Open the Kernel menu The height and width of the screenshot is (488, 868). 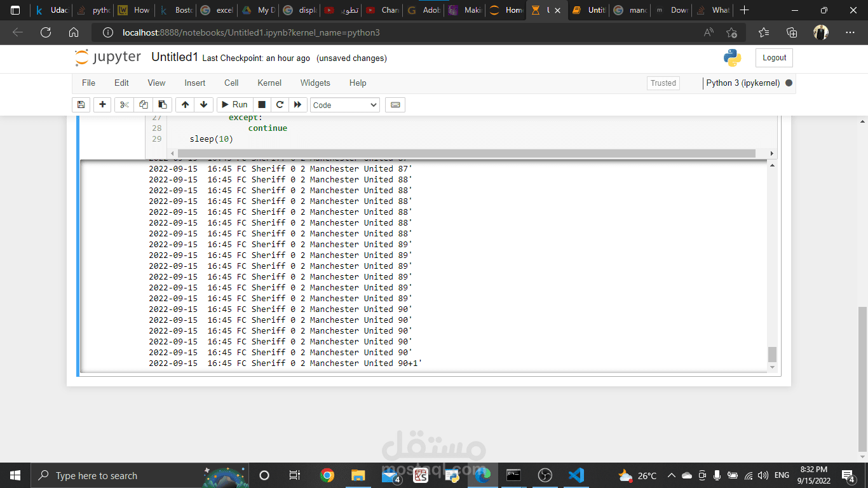tap(269, 83)
